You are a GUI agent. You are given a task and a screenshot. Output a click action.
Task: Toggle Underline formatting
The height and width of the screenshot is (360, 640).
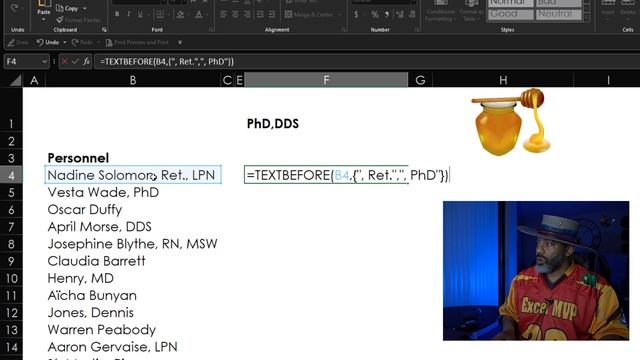click(140, 14)
